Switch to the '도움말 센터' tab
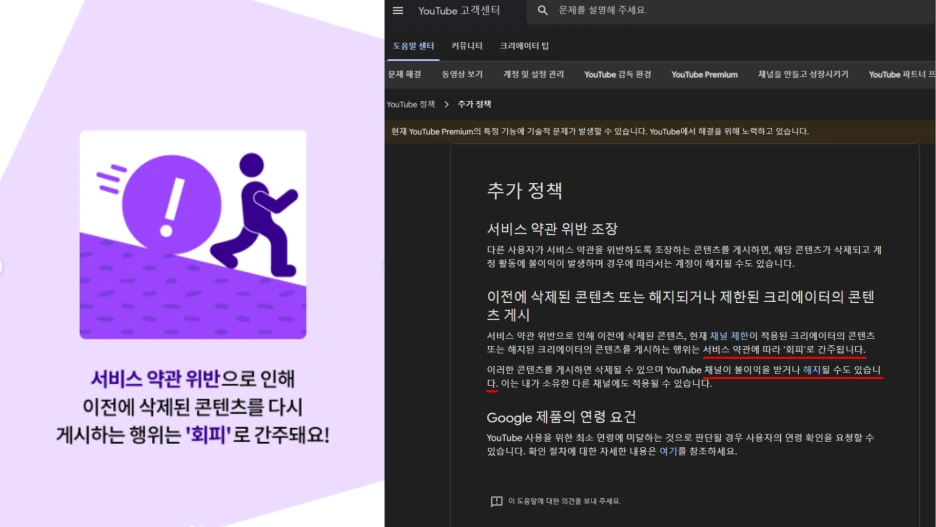936x527 pixels. [x=413, y=46]
